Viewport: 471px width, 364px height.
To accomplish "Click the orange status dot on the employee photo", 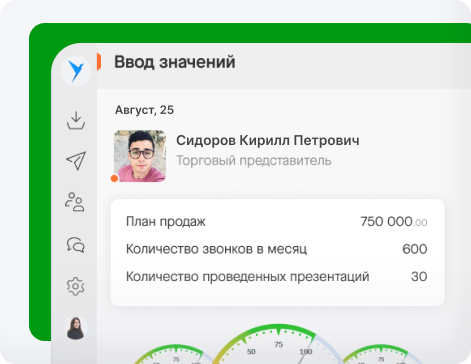I will 114,178.
